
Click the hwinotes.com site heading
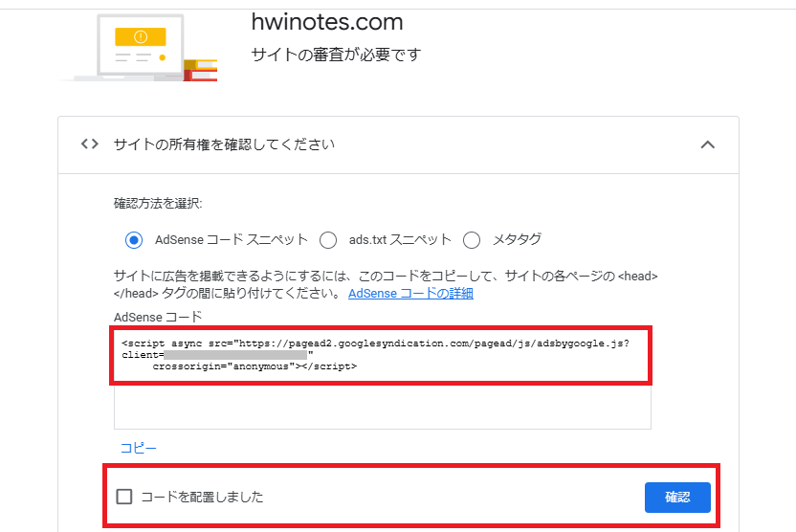coord(327,22)
